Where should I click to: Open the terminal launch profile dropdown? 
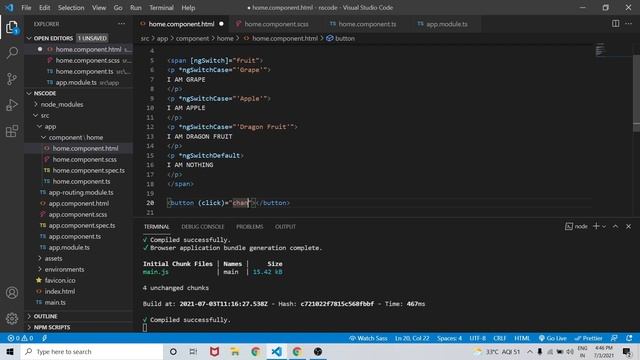pyautogui.click(x=604, y=227)
